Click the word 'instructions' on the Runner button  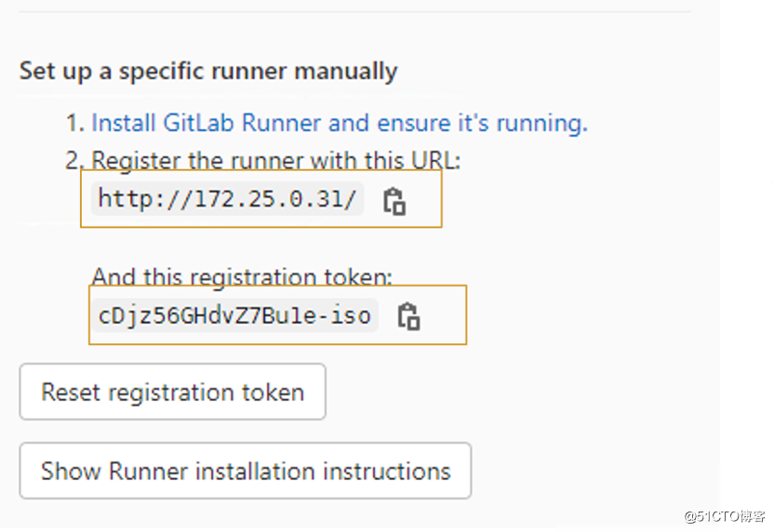[x=386, y=472]
